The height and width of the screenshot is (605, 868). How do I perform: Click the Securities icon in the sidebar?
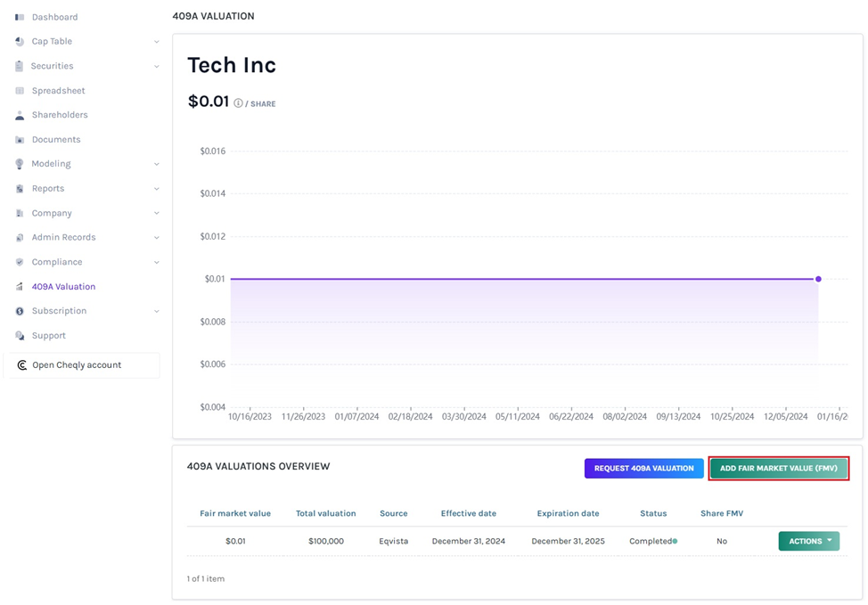pos(19,65)
